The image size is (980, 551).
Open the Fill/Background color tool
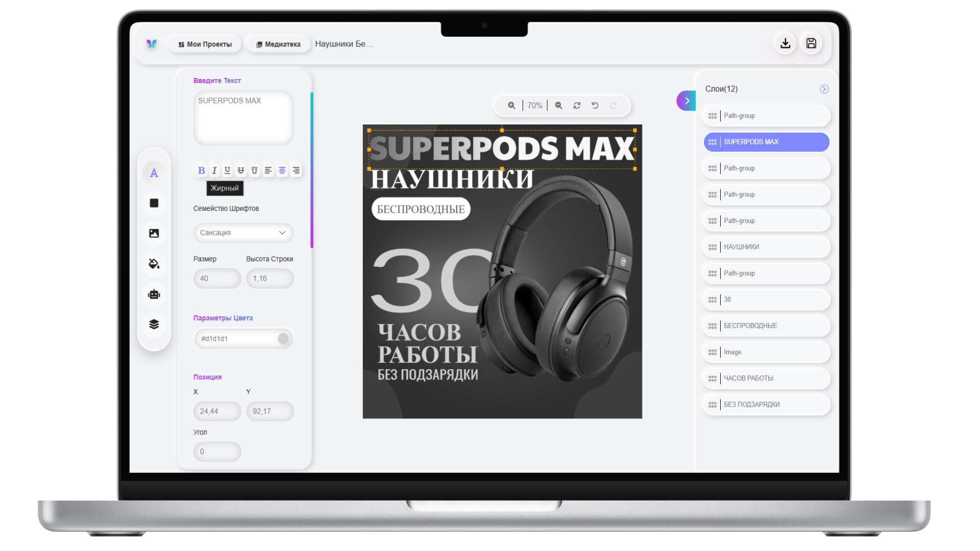click(154, 264)
